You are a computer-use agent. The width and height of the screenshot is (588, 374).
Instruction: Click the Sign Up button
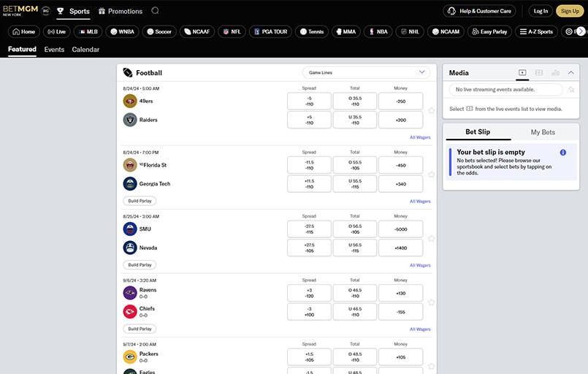click(x=570, y=11)
